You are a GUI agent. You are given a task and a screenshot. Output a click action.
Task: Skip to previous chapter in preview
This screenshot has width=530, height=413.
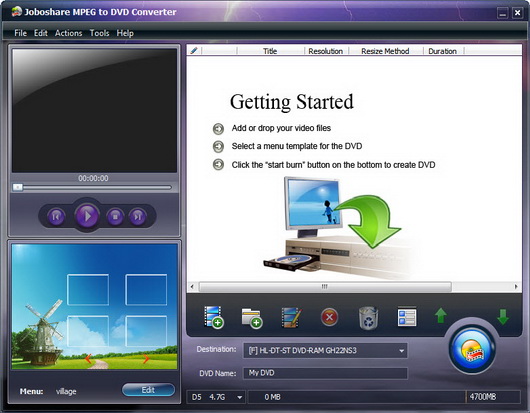(x=56, y=216)
